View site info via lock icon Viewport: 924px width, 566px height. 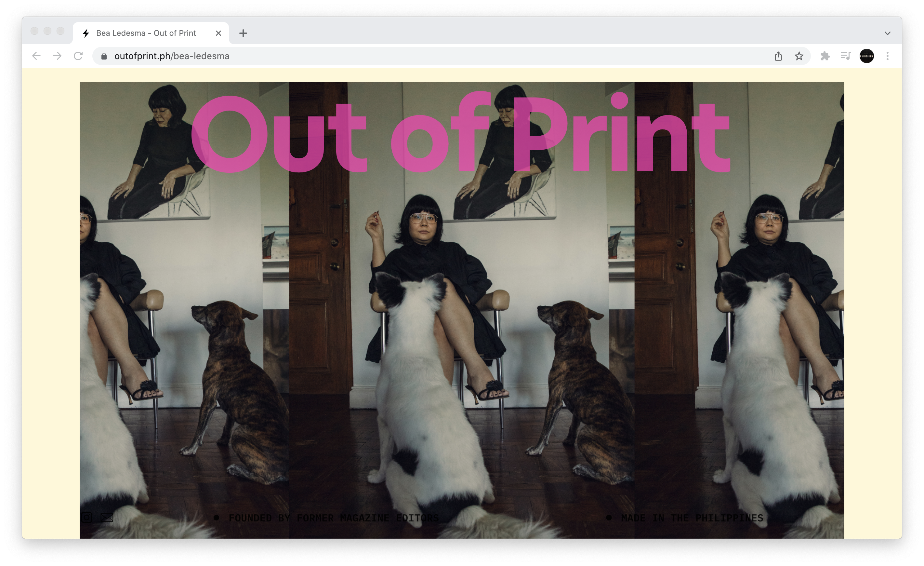pos(104,56)
